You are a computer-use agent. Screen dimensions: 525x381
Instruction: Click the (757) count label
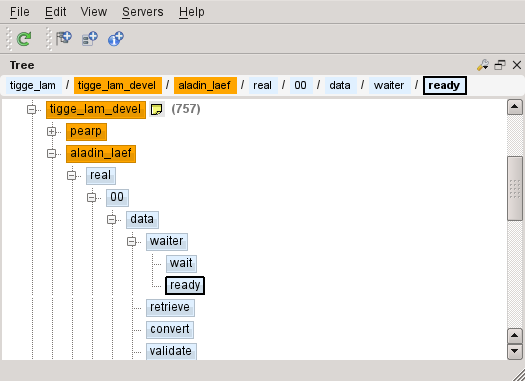(186, 109)
